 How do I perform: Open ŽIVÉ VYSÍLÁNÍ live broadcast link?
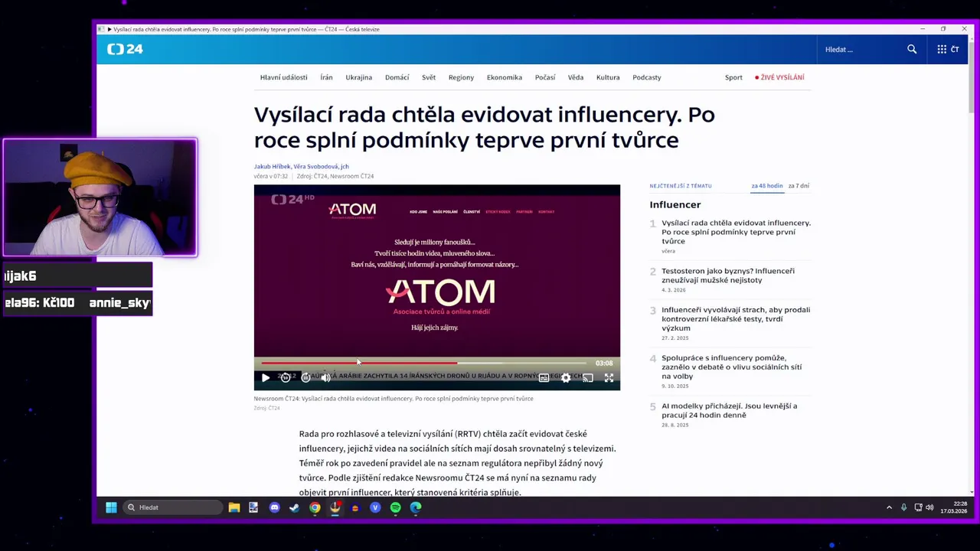(x=779, y=77)
